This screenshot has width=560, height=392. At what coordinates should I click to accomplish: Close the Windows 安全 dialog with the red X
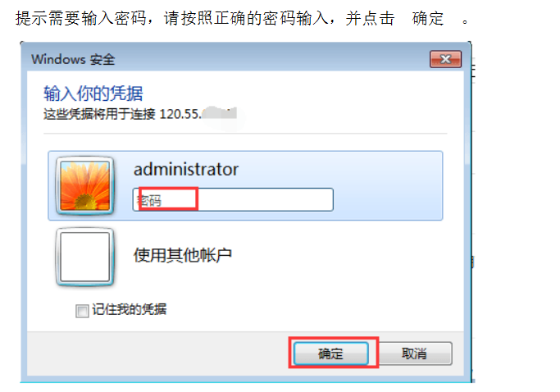tap(445, 59)
